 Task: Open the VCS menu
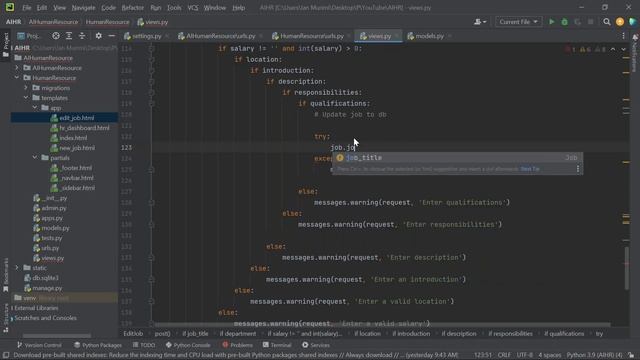[193, 7]
